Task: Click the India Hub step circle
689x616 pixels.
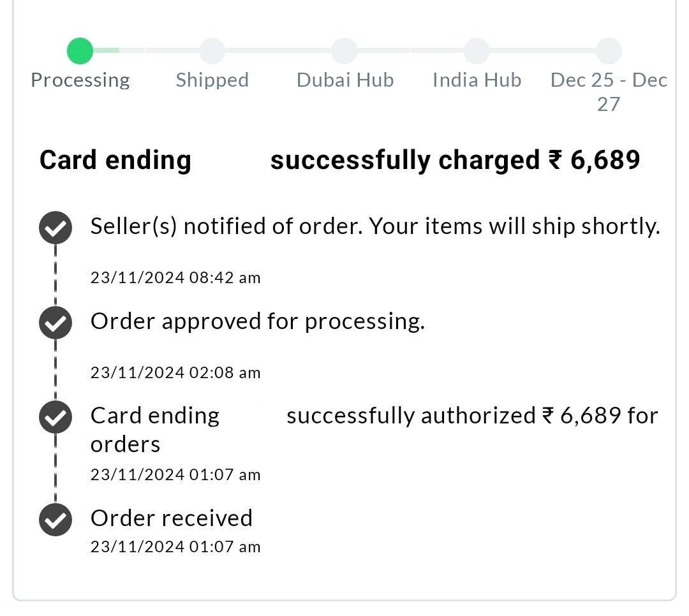Action: (x=477, y=51)
